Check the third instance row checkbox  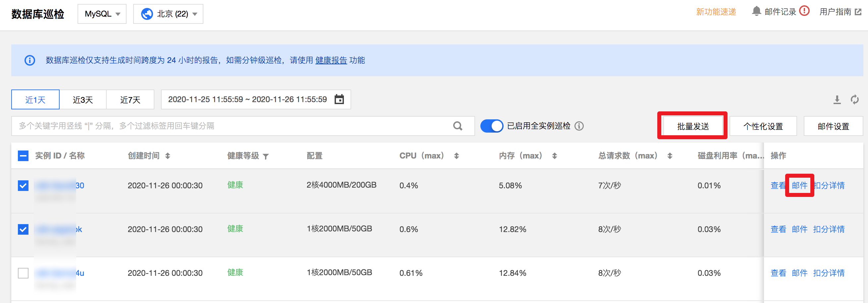[x=23, y=273]
